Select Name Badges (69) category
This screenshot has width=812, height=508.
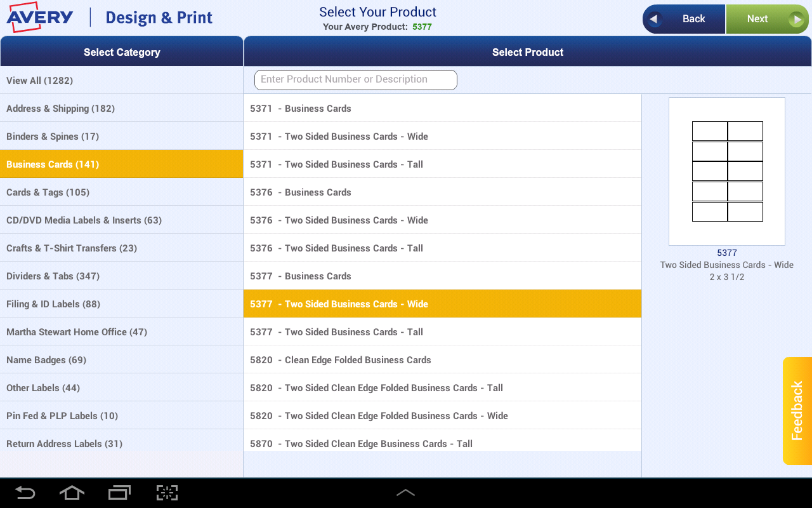(122, 360)
